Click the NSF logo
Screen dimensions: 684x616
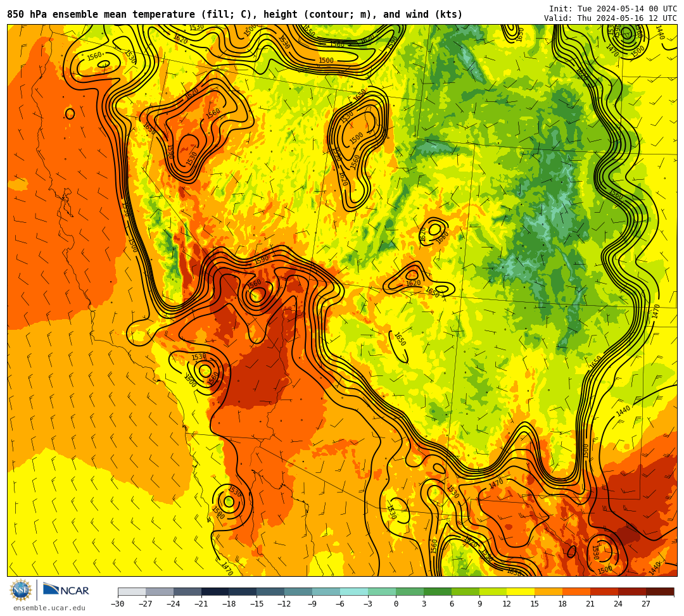(20, 591)
